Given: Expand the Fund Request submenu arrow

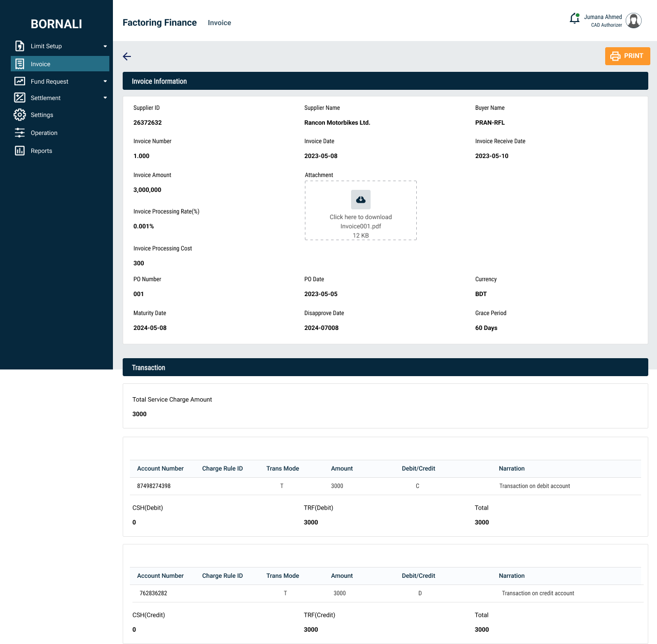Looking at the screenshot, I should [x=105, y=81].
